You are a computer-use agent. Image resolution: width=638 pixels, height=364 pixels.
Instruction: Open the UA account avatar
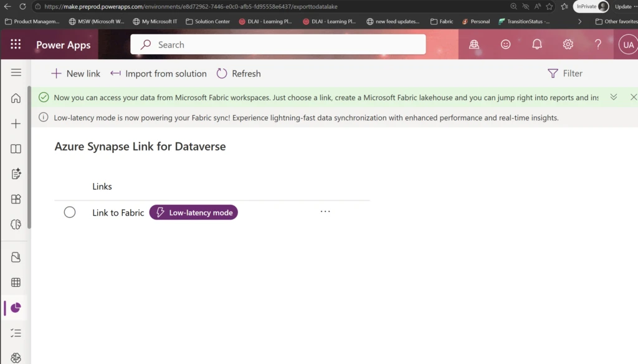tap(628, 45)
